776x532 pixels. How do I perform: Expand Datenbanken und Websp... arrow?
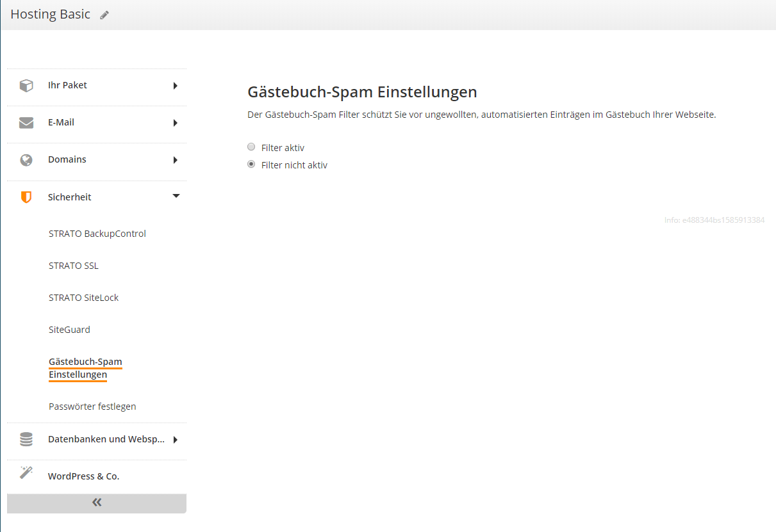pyautogui.click(x=176, y=439)
